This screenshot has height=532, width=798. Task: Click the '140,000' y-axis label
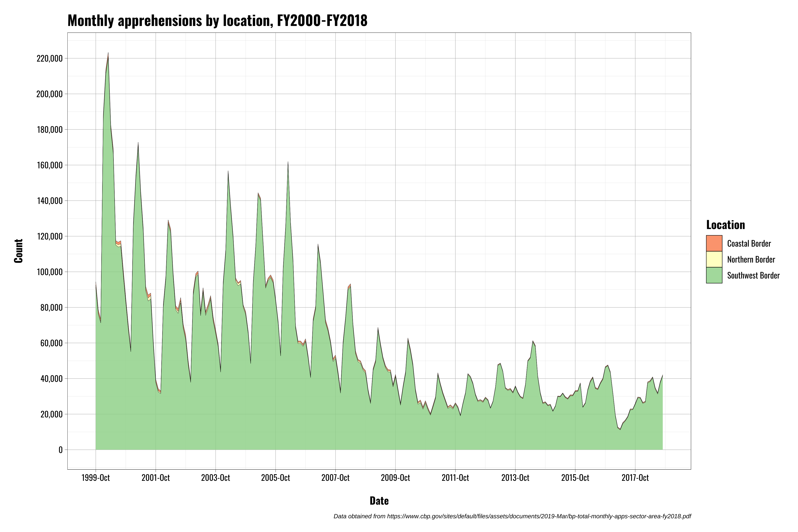pyautogui.click(x=49, y=201)
